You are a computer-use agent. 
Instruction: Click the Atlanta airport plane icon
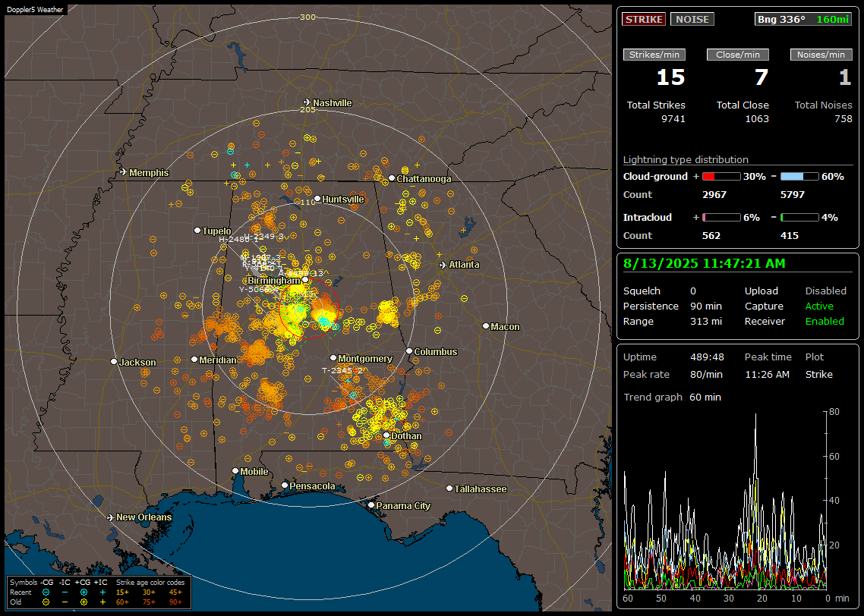point(443,265)
